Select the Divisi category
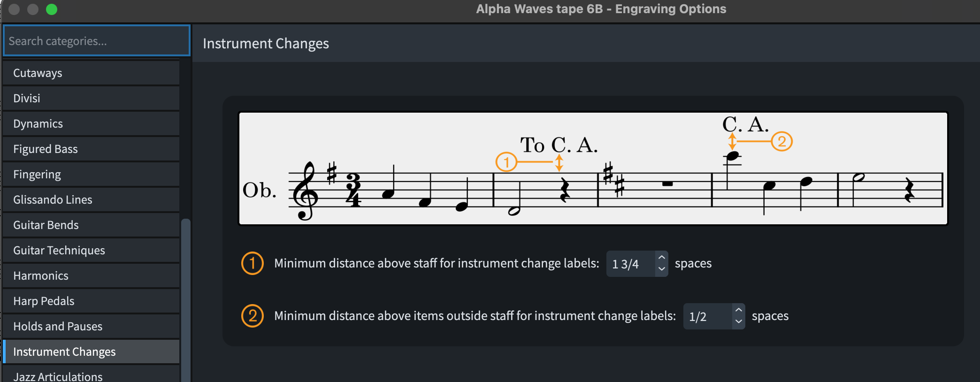Viewport: 980px width, 382px height. pos(91,98)
